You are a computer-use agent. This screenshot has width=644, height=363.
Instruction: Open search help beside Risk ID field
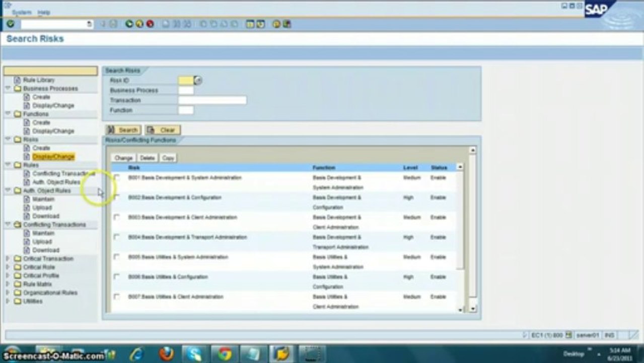click(198, 80)
